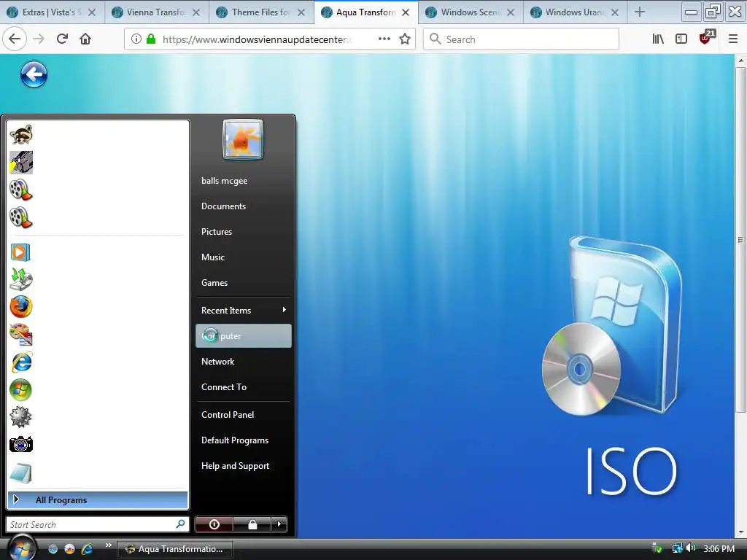
Task: Expand Quick Launch overflow chevron
Action: 108,545
